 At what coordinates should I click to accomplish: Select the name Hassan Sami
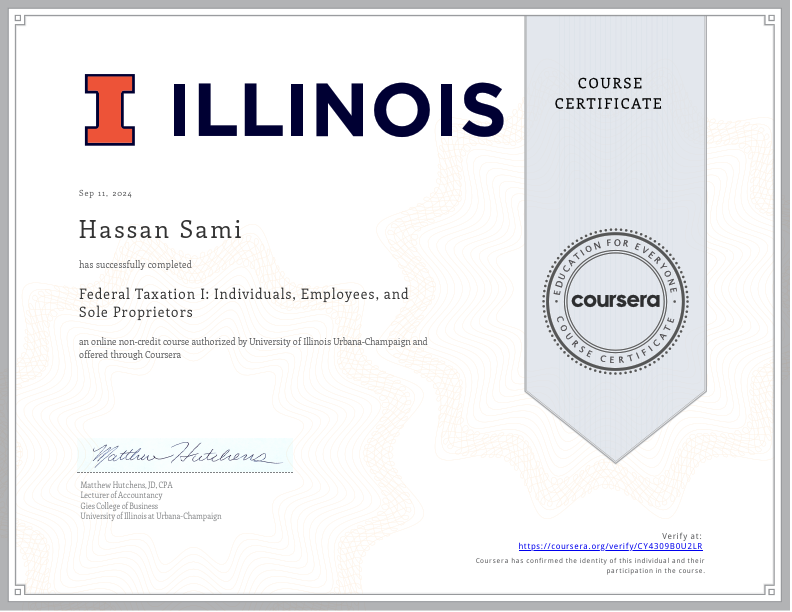(x=160, y=229)
